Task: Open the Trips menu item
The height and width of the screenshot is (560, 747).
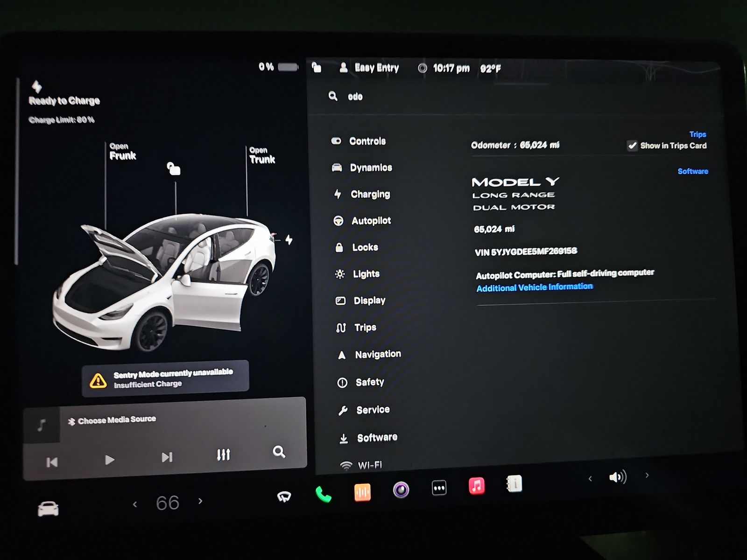Action: tap(356, 328)
